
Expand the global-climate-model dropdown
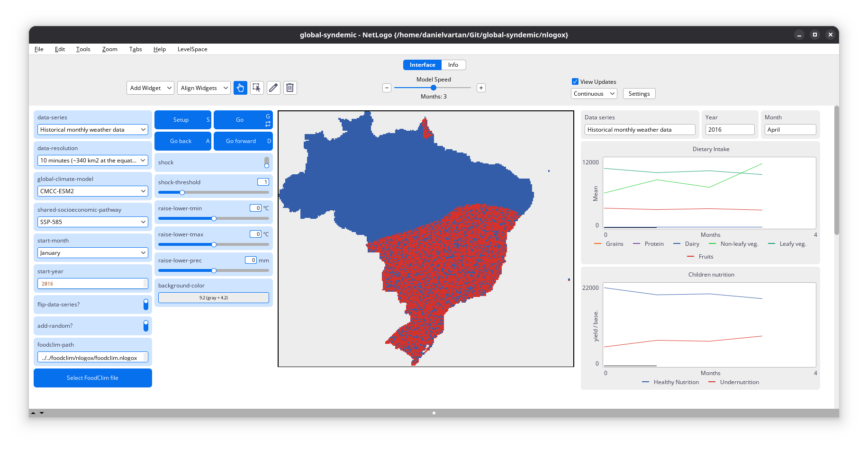pos(93,191)
